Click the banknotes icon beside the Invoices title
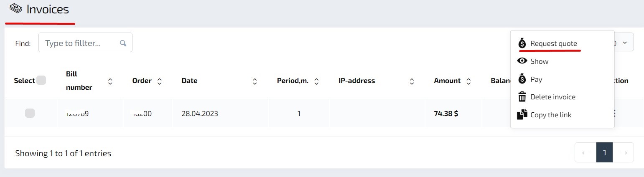644x177 pixels. click(x=16, y=9)
